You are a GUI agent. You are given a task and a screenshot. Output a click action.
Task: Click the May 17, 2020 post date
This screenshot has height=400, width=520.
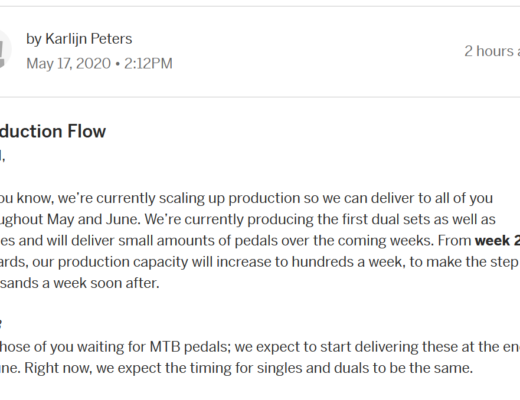[68, 63]
